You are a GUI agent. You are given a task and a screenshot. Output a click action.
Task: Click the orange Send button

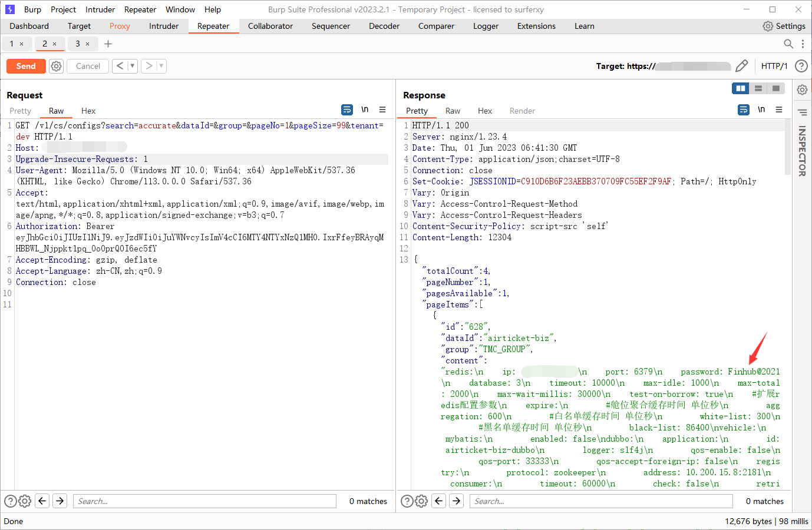(26, 66)
